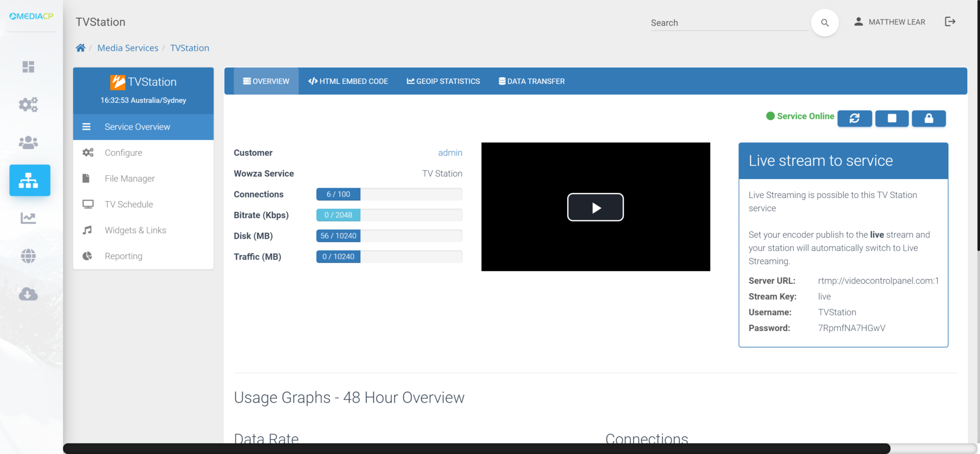Screen dimensions: 980x454
Task: Click the 'Live stream to service' heading
Action: [821, 161]
